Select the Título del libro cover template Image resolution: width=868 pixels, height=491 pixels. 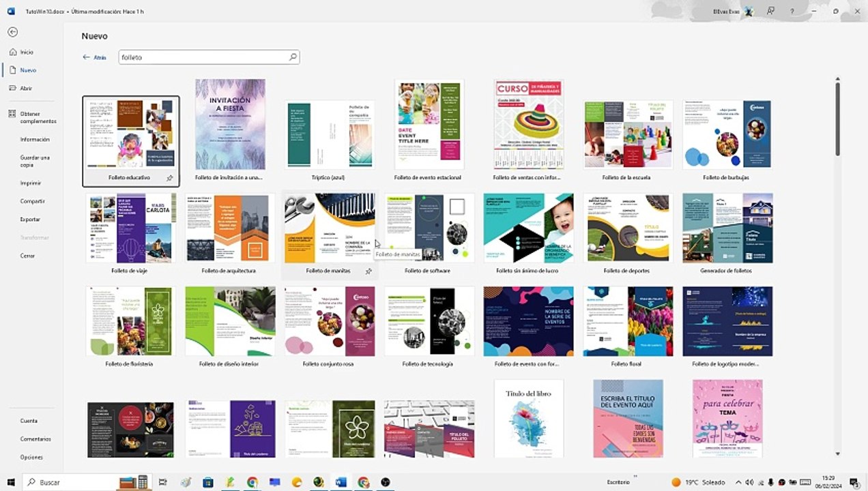click(529, 419)
